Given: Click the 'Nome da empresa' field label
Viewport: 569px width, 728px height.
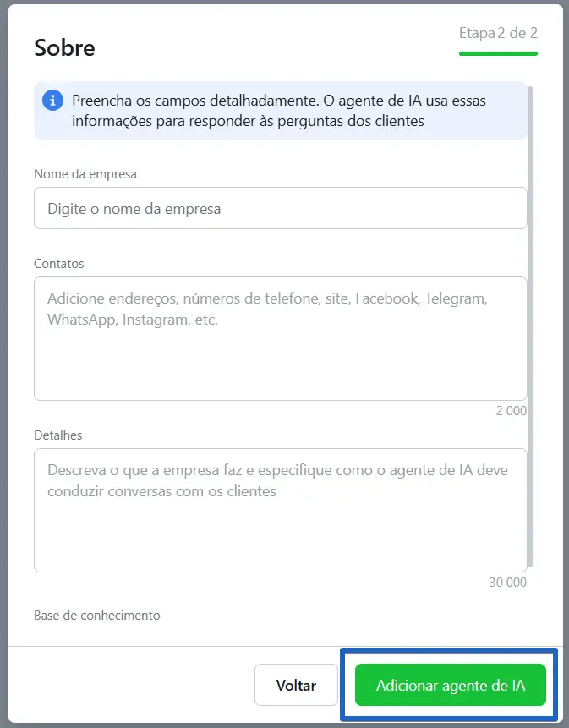Looking at the screenshot, I should [x=85, y=174].
